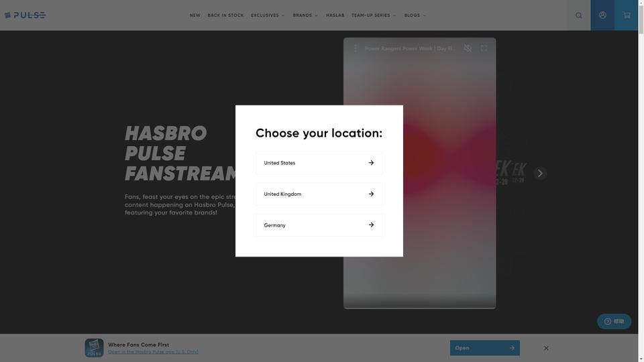Click the Hasbro Pulse app icon in banner
Image resolution: width=644 pixels, height=362 pixels.
coord(94,348)
